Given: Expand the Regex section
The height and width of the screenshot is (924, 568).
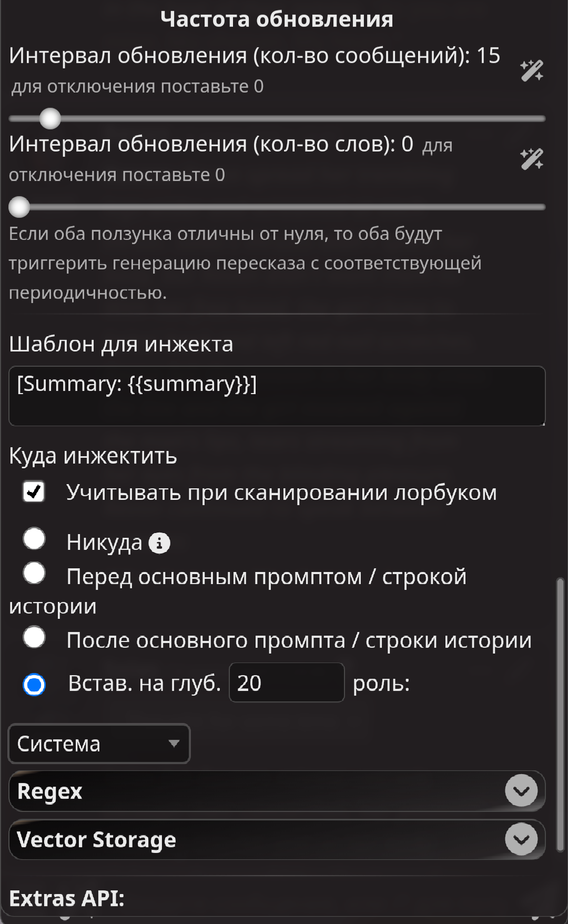Looking at the screenshot, I should [277, 791].
